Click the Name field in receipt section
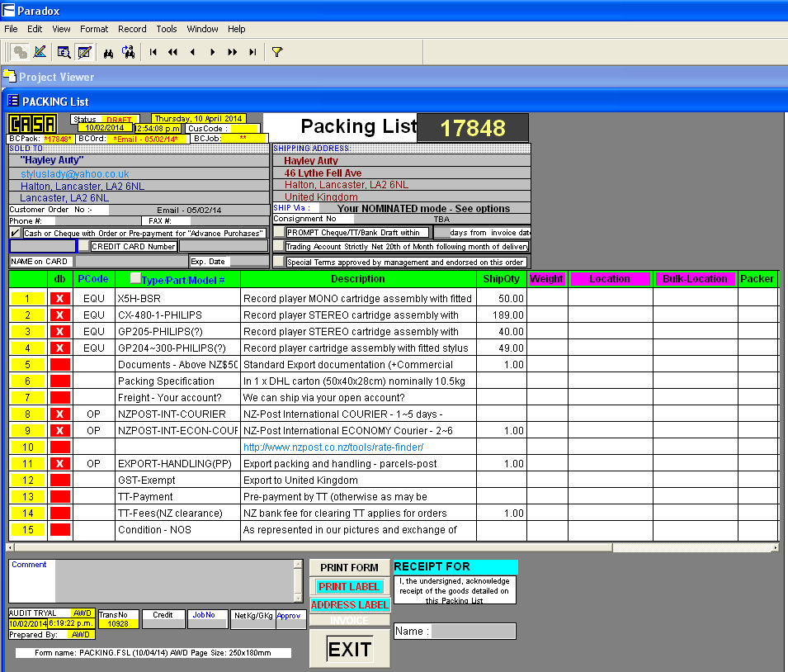The width and height of the screenshot is (788, 672). point(474,631)
